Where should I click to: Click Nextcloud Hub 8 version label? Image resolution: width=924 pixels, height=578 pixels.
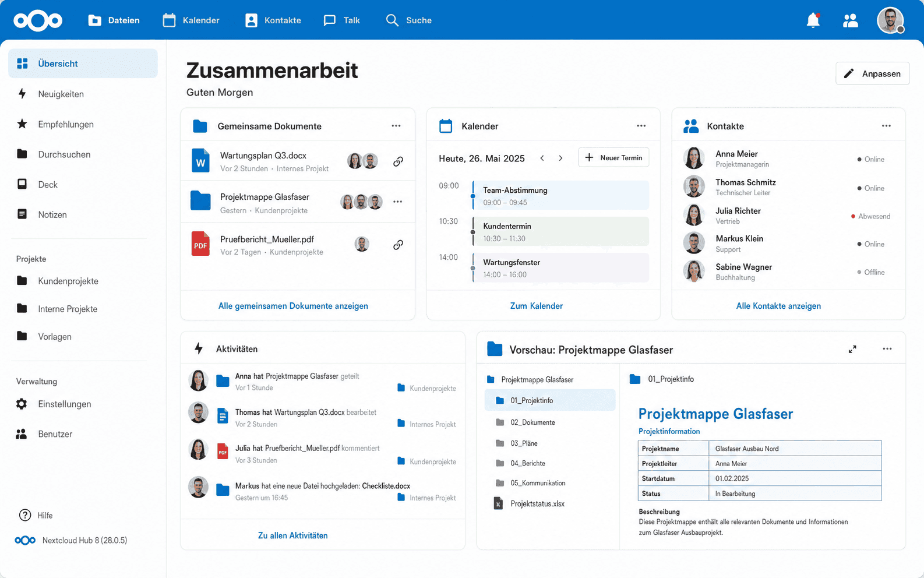click(x=71, y=541)
